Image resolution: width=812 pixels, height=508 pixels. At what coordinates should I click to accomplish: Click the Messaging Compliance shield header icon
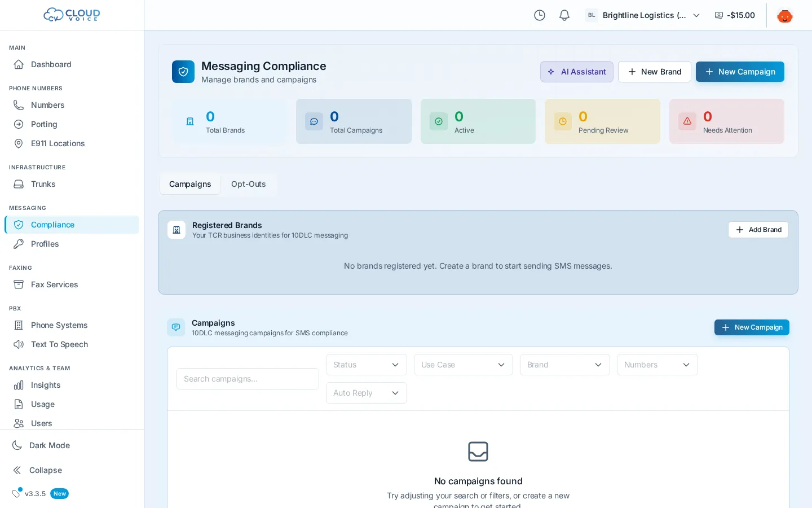pos(183,72)
